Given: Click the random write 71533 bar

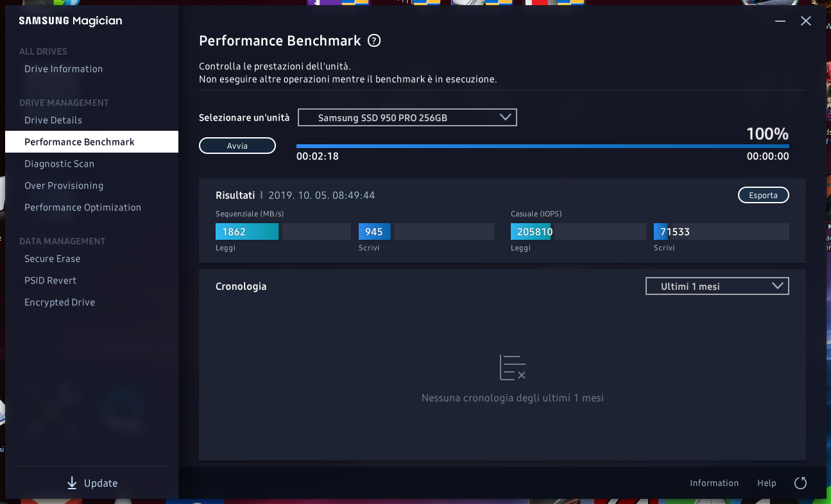Looking at the screenshot, I should (x=721, y=231).
